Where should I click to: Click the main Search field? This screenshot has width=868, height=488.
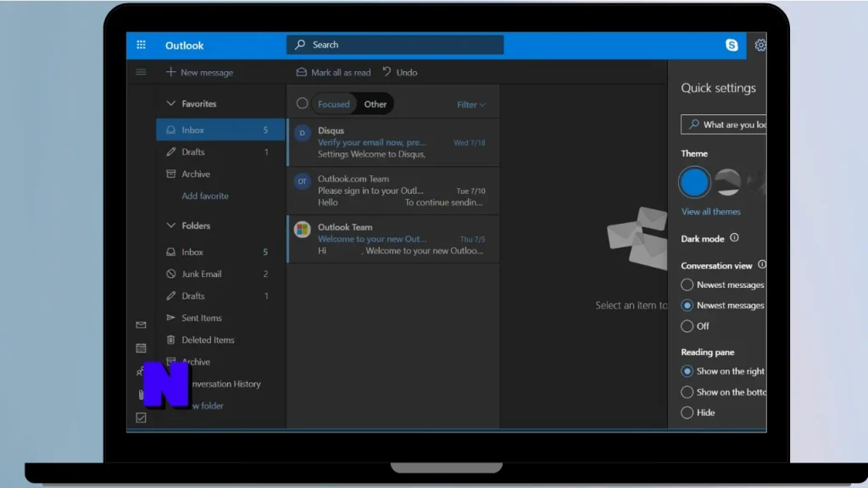[x=395, y=45]
